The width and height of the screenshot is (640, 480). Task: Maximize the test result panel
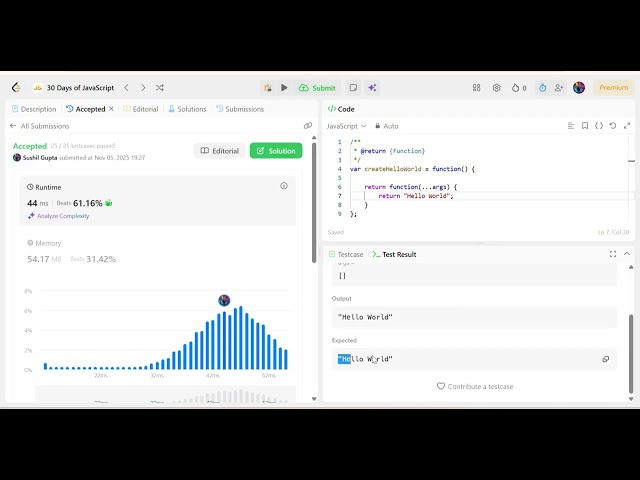(x=613, y=254)
